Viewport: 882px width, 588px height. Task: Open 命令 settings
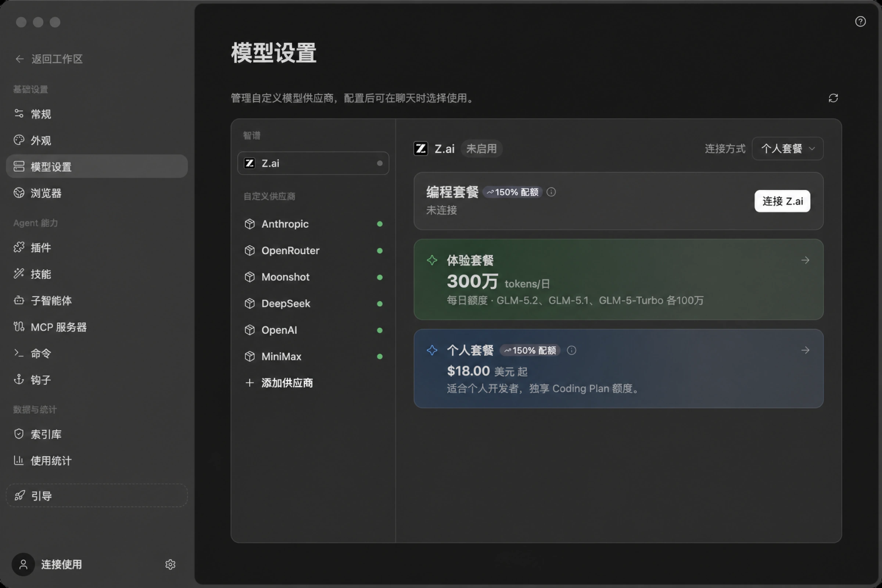click(x=97, y=353)
